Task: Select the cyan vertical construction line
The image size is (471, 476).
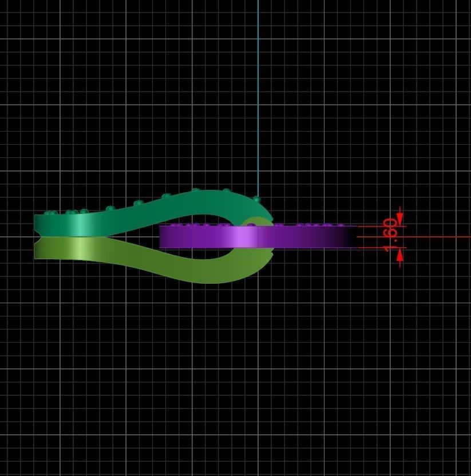Action: [x=258, y=98]
